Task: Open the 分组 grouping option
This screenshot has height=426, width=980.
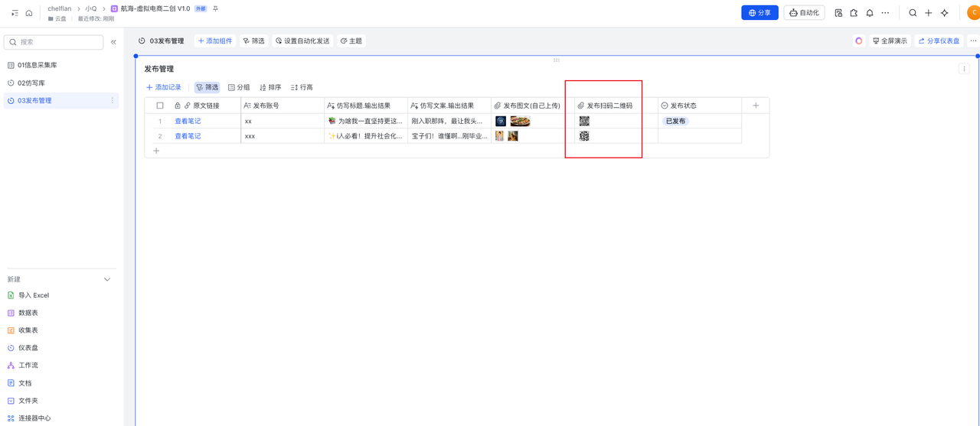Action: point(239,87)
